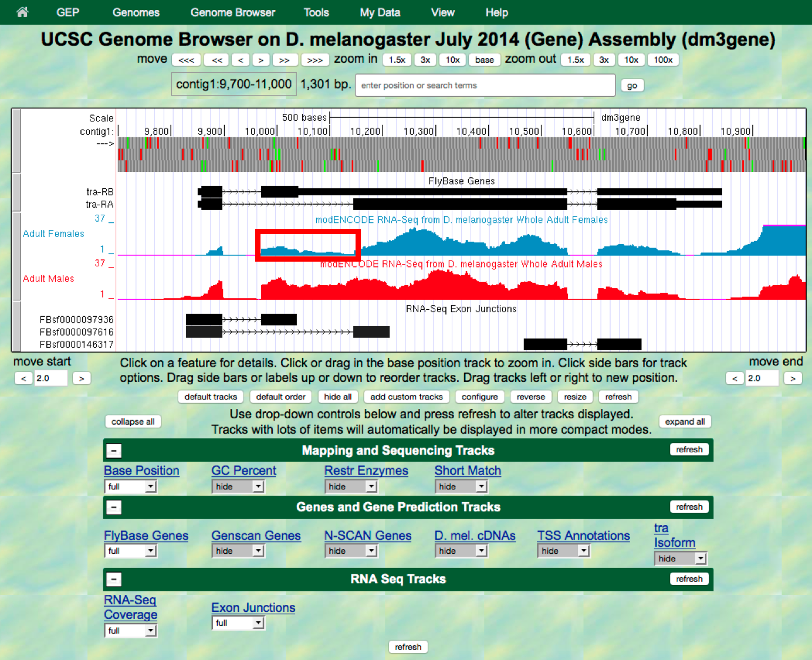Collapse Mapping and Sequencing Tracks section
The image size is (812, 660).
pyautogui.click(x=114, y=451)
